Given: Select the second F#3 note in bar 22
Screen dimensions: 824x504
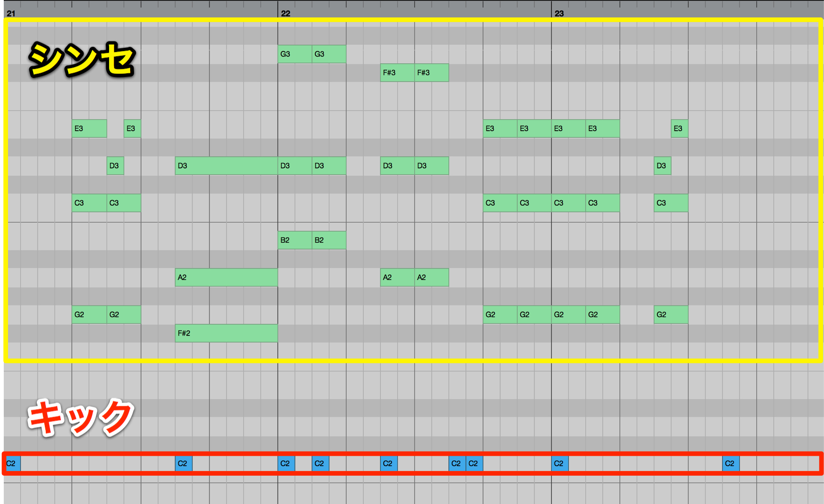Looking at the screenshot, I should click(x=432, y=73).
